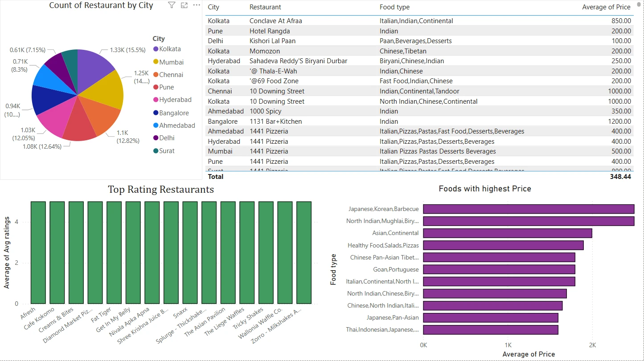The width and height of the screenshot is (644, 361).
Task: Select the Kolkata purple legend marker
Action: pyautogui.click(x=156, y=49)
